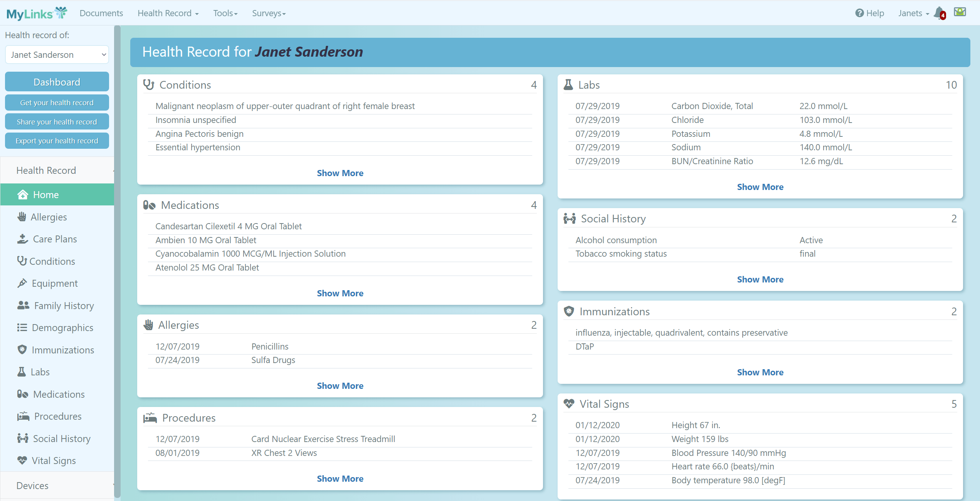Viewport: 980px width, 501px height.
Task: Collapse the Health Record sidebar section
Action: tap(57, 170)
